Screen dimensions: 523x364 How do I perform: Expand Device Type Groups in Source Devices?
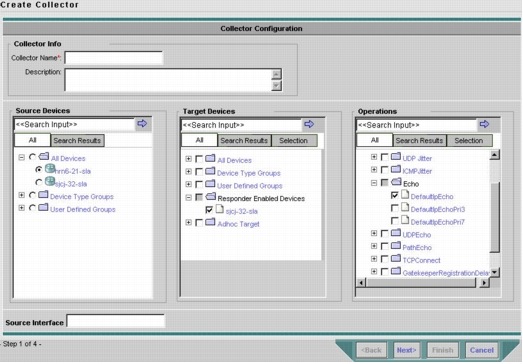coord(22,195)
